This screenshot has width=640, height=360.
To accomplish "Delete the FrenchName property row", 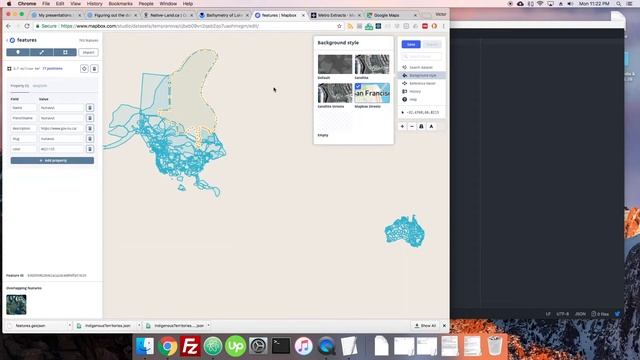I will [x=90, y=118].
